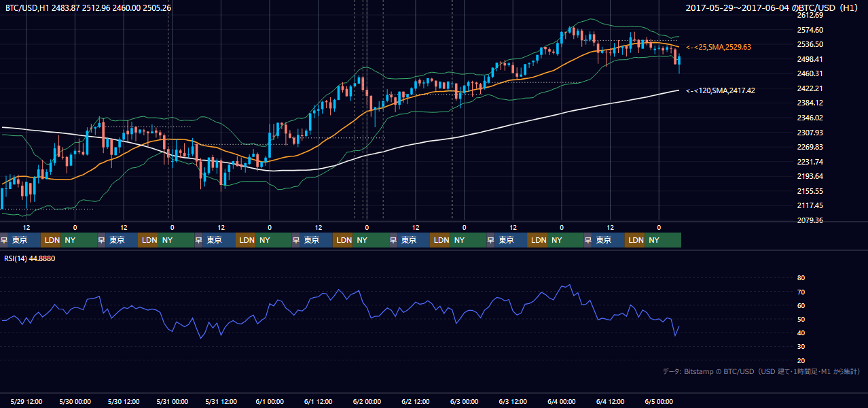Click price axis value 2346.02
Image resolution: width=868 pixels, height=408 pixels.
coord(810,118)
